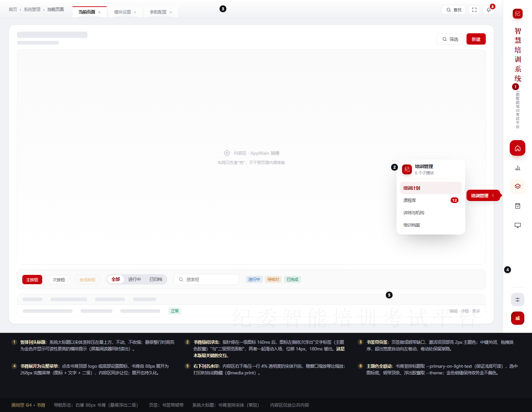Close the 当前页面 tab
The width and height of the screenshot is (532, 412).
(x=99, y=12)
